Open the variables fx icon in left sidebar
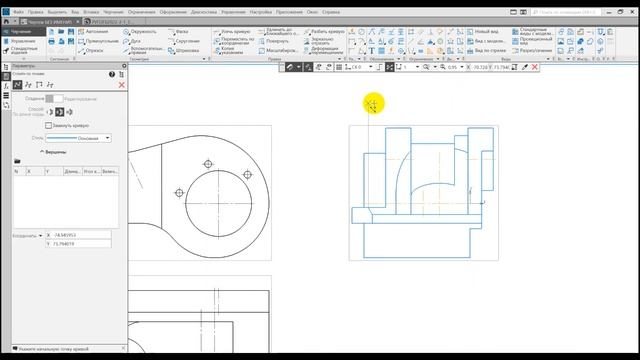640x360 pixels. (x=6, y=86)
